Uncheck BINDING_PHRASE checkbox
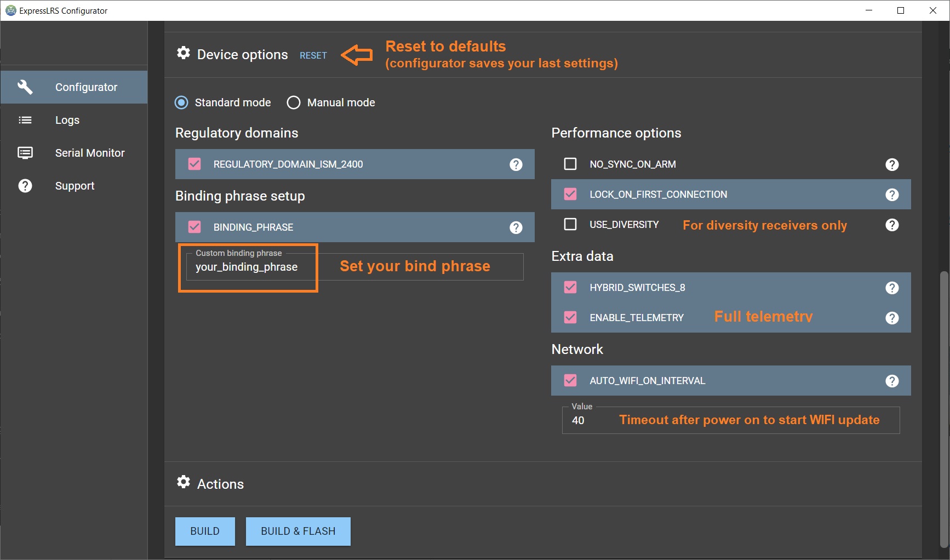 click(194, 227)
